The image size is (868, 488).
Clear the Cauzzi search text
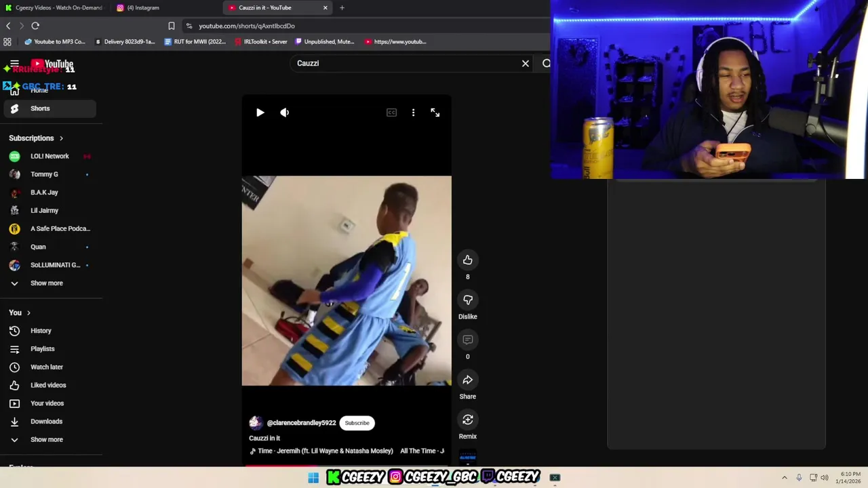(x=526, y=63)
